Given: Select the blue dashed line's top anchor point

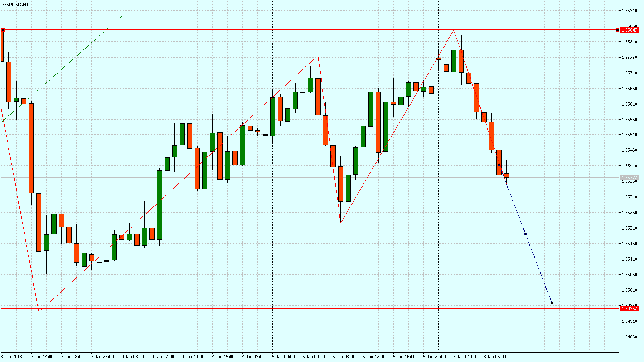Looking at the screenshot, I should coord(499,165).
